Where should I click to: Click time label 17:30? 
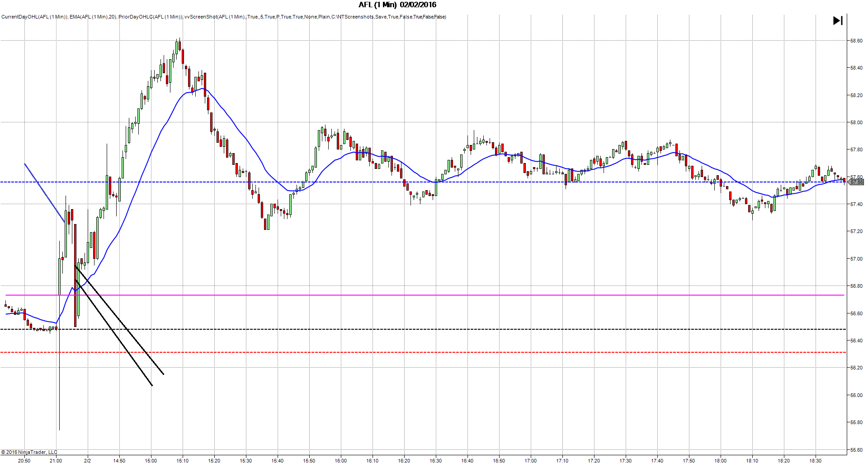tap(626, 461)
